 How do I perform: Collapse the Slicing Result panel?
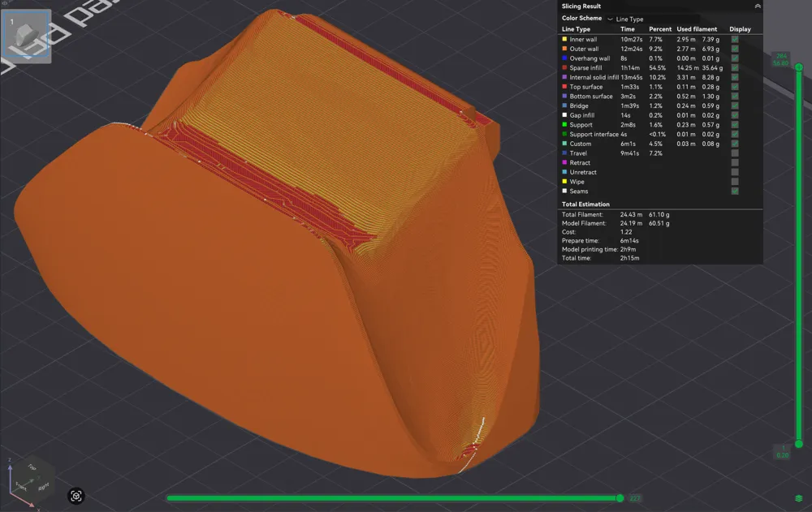click(756, 6)
